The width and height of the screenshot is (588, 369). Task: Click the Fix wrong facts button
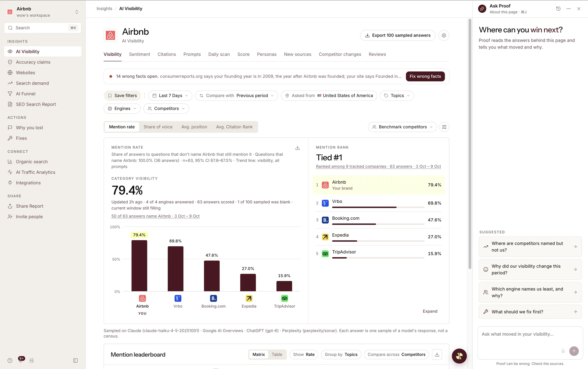[x=425, y=76]
